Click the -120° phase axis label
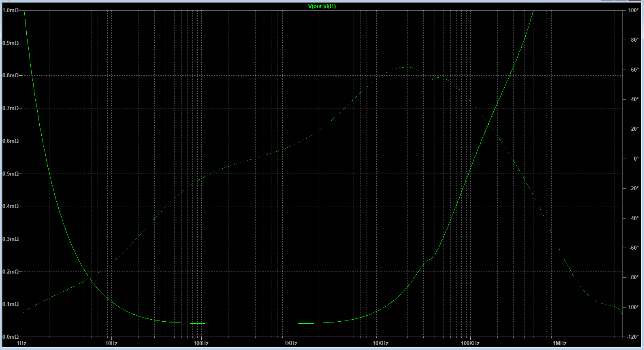The image size is (644, 350). 633,337
